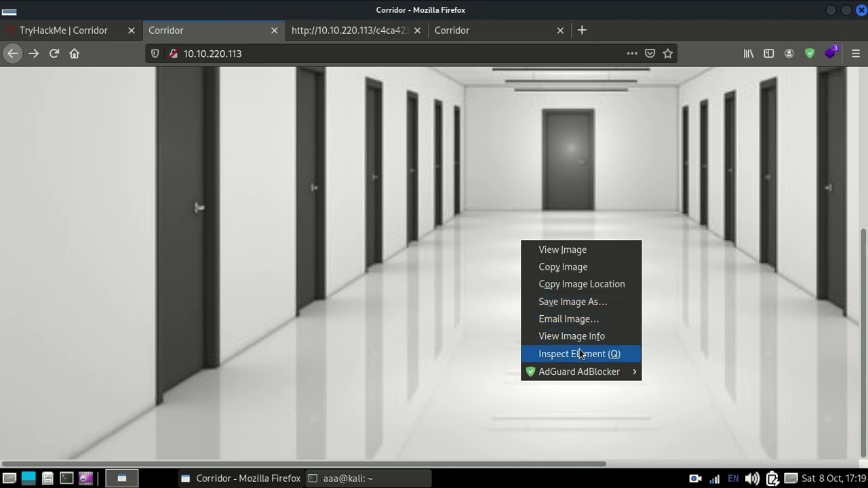
Task: Click the center door in the corridor image
Action: coord(568,160)
